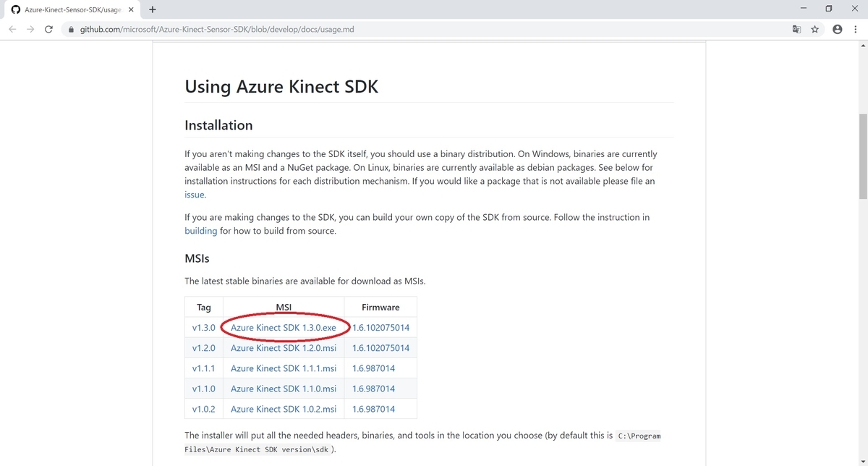Reload the page with refresh icon
Image resolution: width=868 pixels, height=466 pixels.
click(49, 30)
